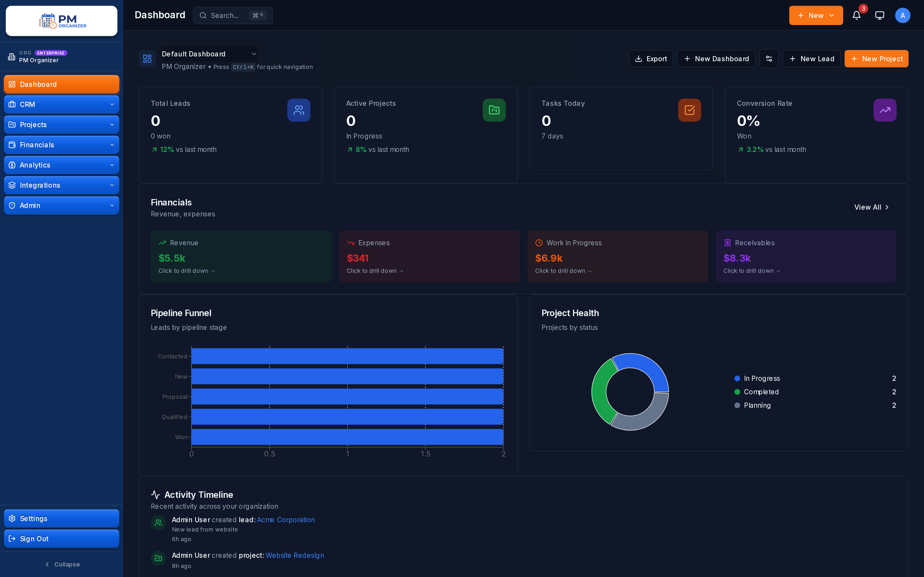Select Dashboard in the sidebar
Image resolution: width=924 pixels, height=577 pixels.
[62, 84]
